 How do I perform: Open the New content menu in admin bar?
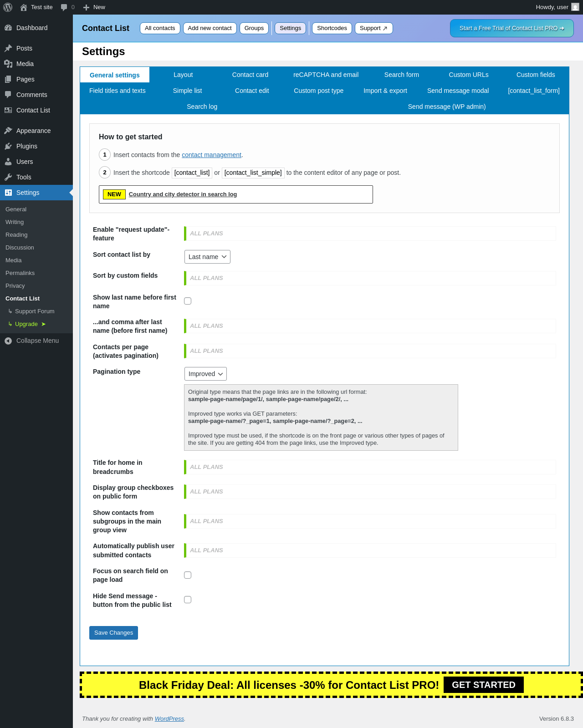[94, 7]
